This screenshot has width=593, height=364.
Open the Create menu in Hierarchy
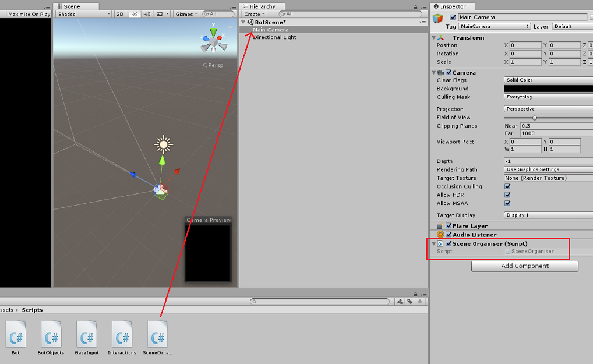[252, 13]
